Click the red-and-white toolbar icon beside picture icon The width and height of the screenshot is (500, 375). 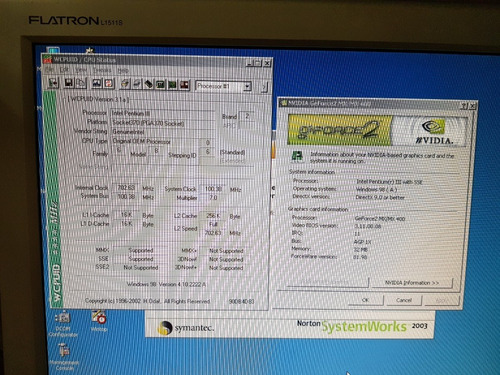(x=109, y=84)
